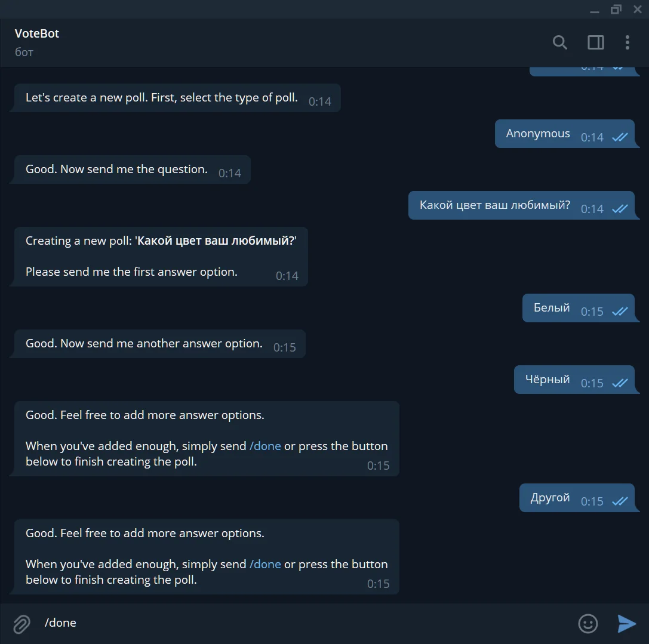Click the first /done command link
Image resolution: width=649 pixels, height=644 pixels.
pos(265,446)
